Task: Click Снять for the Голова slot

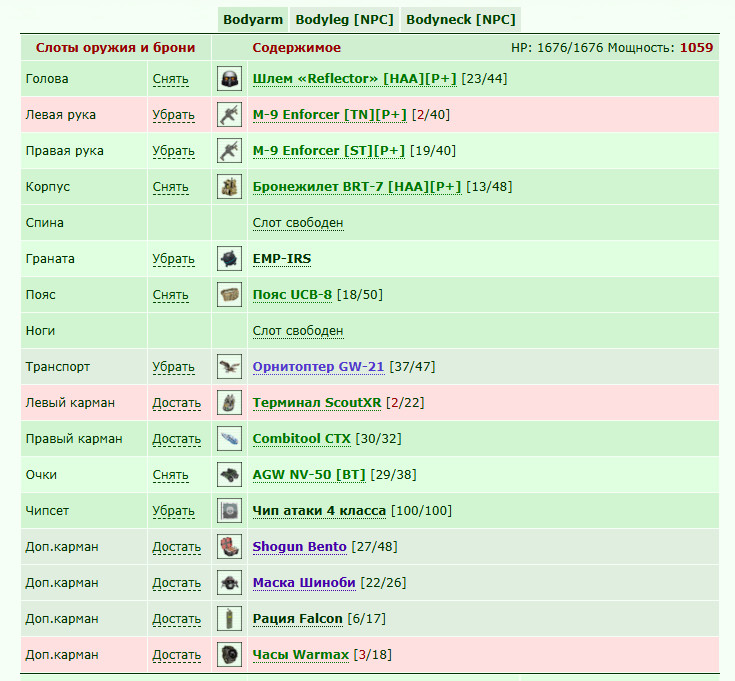Action: click(171, 79)
